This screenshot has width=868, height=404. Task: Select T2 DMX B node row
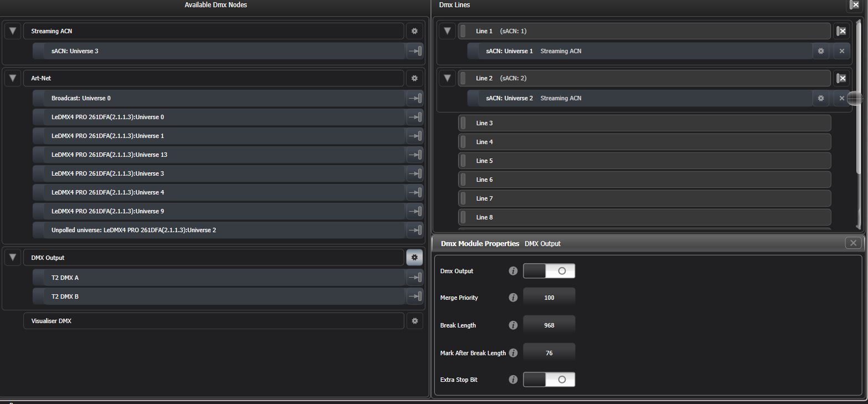click(219, 296)
